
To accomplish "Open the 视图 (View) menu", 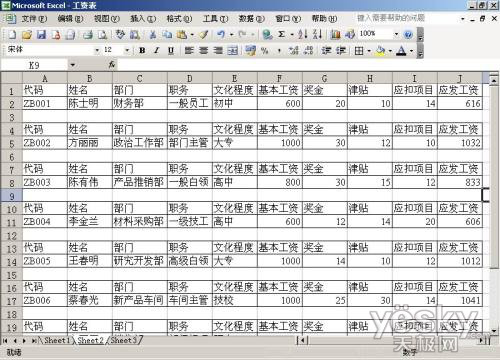I will (106, 19).
